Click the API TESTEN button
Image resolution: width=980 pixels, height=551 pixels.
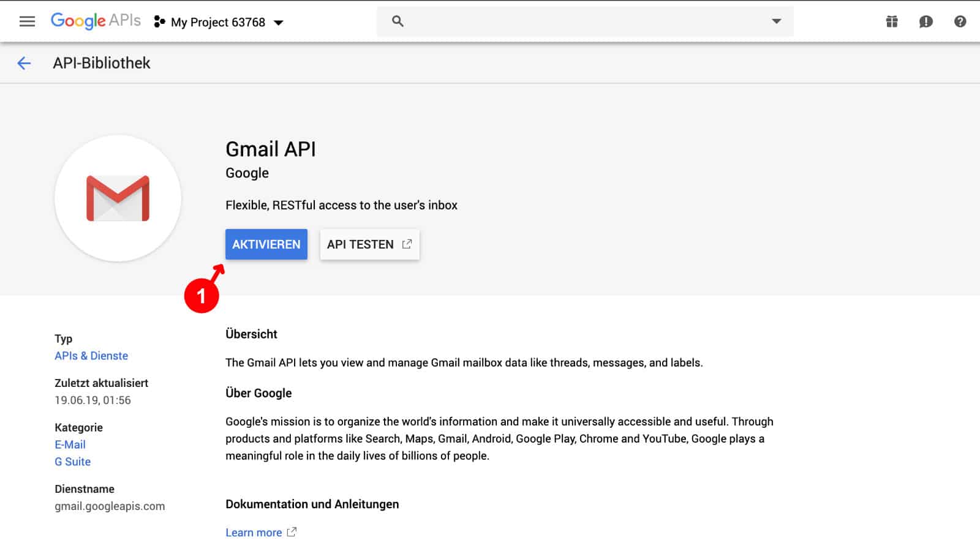pos(369,244)
